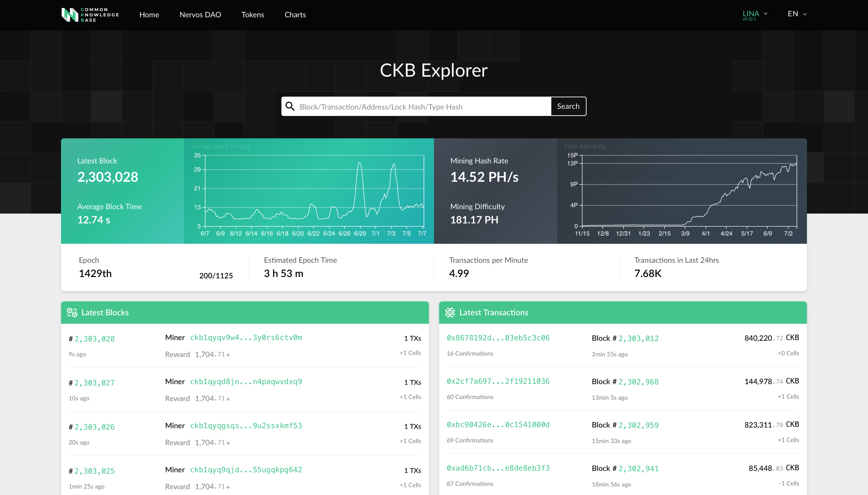Click the magnifier icon in search bar
The image size is (868, 495).
point(290,106)
